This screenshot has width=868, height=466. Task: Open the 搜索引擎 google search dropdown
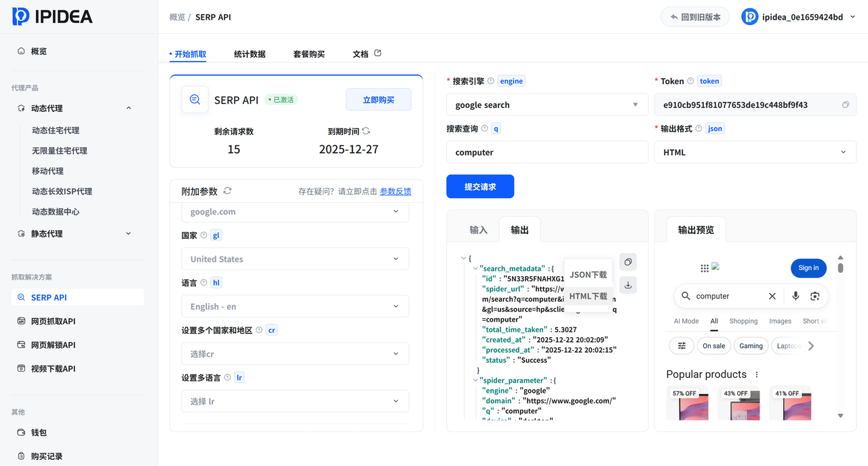tap(547, 104)
